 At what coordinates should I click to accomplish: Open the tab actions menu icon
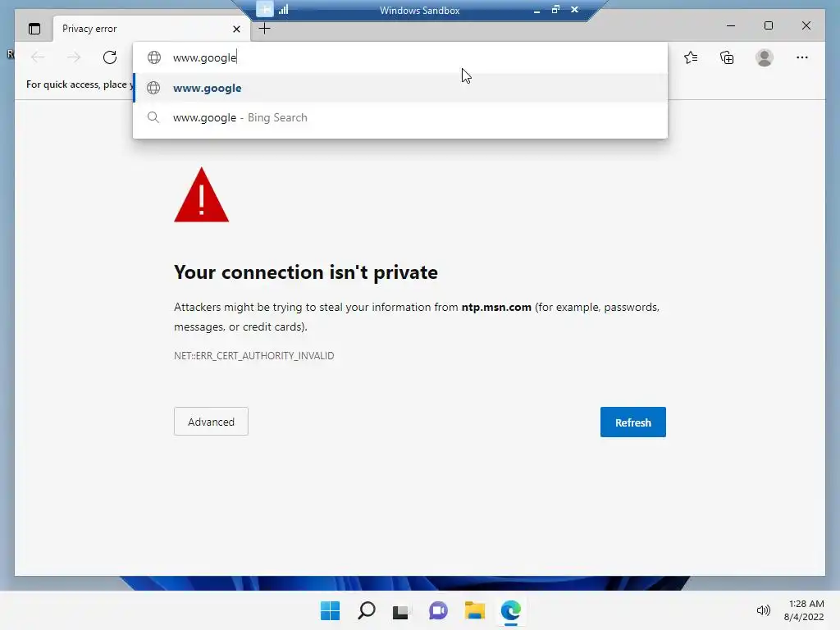pos(34,29)
